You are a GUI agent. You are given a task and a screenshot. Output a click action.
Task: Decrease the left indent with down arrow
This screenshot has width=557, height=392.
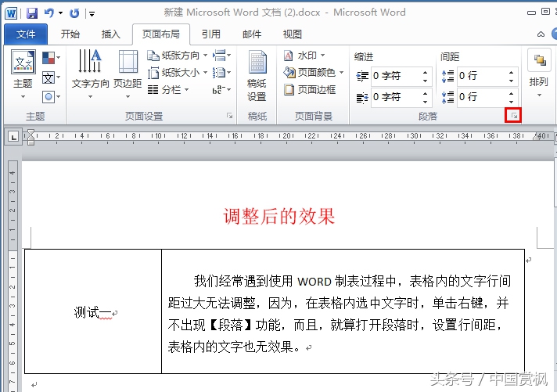pyautogui.click(x=426, y=81)
